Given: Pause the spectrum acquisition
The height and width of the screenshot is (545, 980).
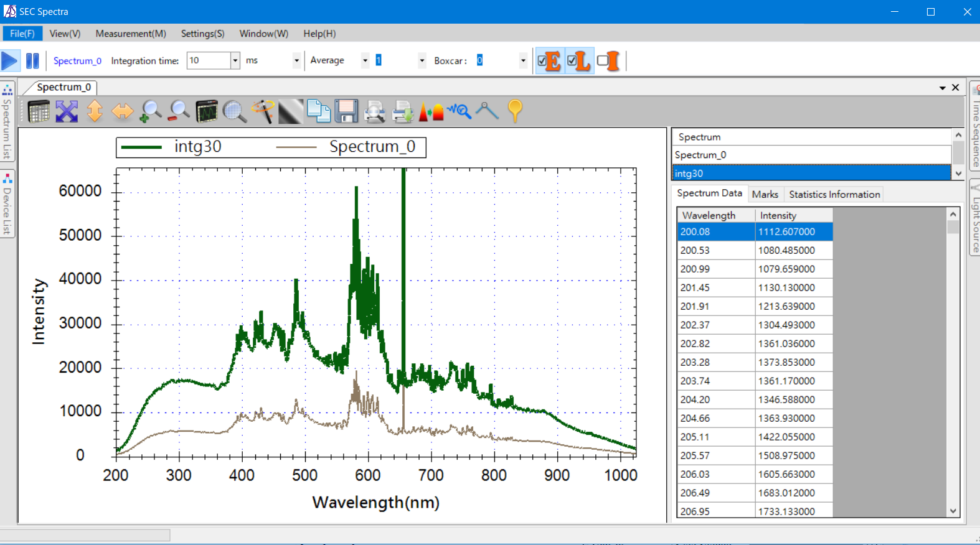Looking at the screenshot, I should pyautogui.click(x=32, y=60).
